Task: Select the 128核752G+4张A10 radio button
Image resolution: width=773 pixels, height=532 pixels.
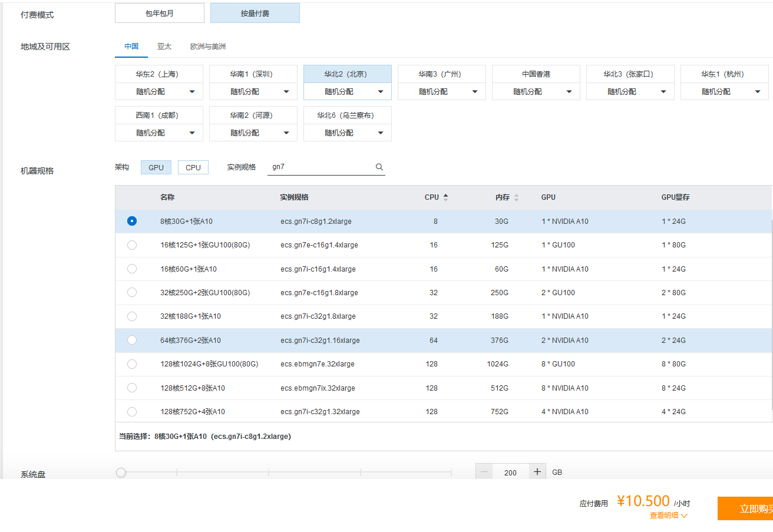Action: pyautogui.click(x=132, y=411)
